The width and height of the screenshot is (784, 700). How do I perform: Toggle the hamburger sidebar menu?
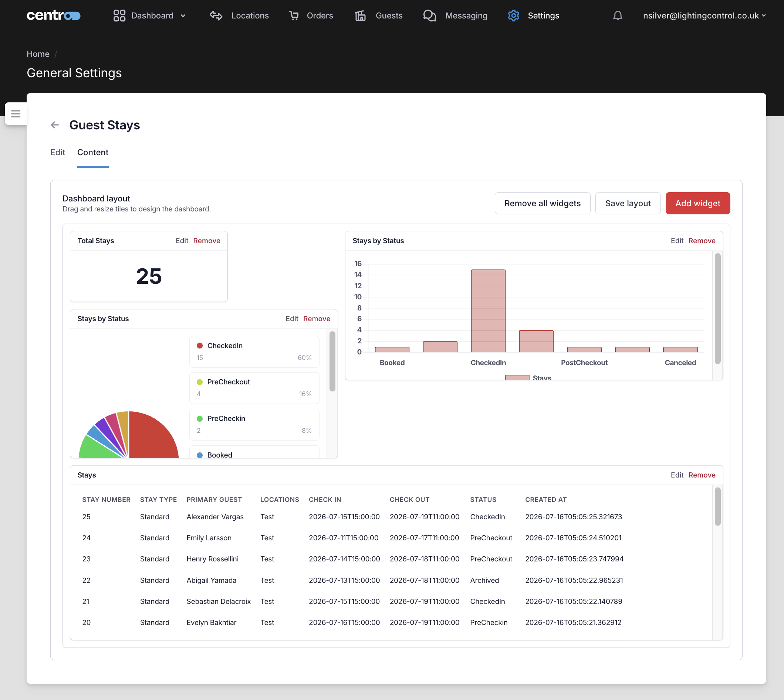pyautogui.click(x=16, y=113)
